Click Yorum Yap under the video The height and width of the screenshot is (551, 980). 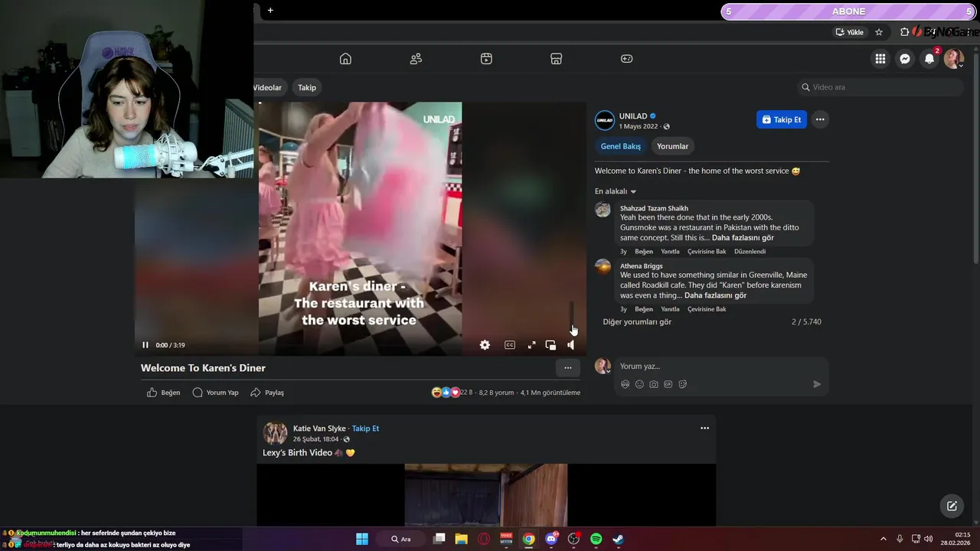[216, 393]
